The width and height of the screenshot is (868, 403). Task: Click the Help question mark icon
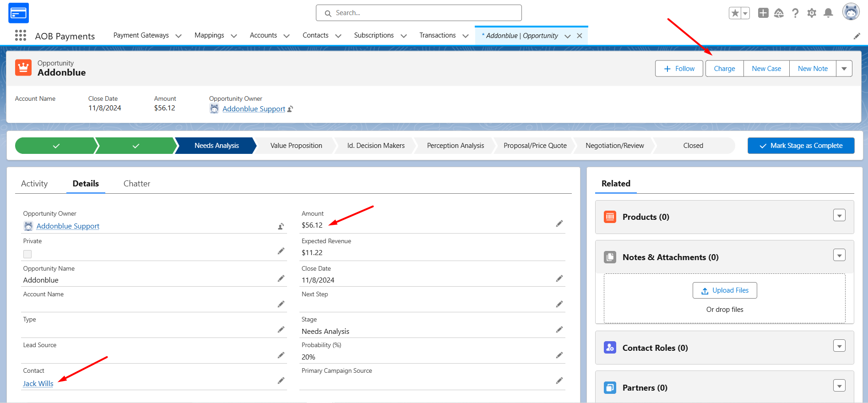click(x=795, y=13)
